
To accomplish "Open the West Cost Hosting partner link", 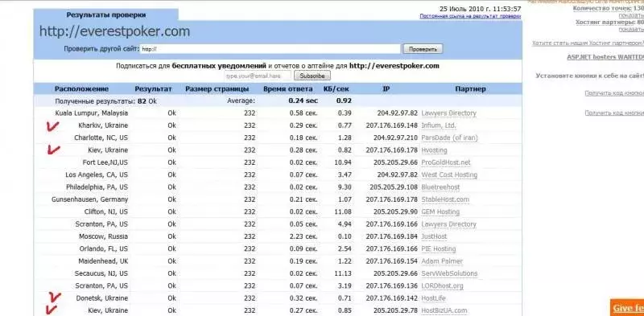I will [449, 174].
